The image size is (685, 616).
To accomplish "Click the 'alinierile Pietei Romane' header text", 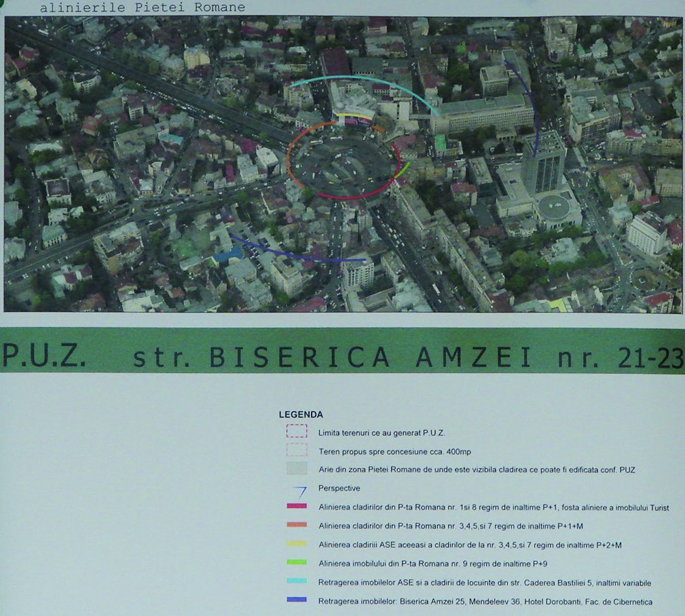I will (x=143, y=7).
